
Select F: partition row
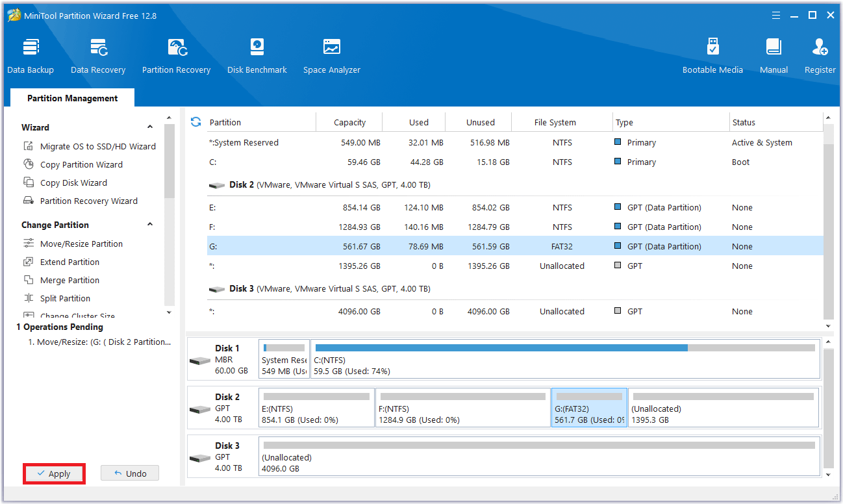point(515,227)
